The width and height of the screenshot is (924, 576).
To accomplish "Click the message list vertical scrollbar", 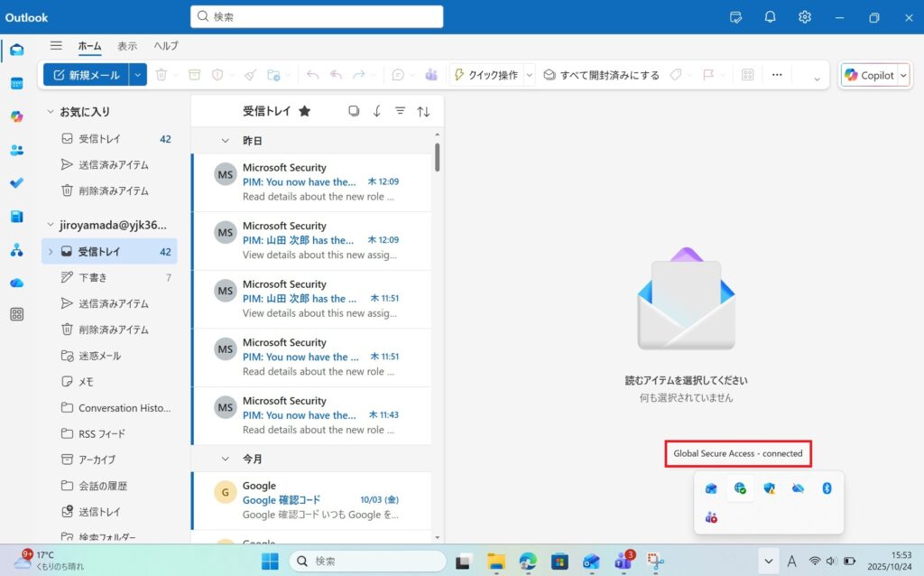I will point(438,157).
